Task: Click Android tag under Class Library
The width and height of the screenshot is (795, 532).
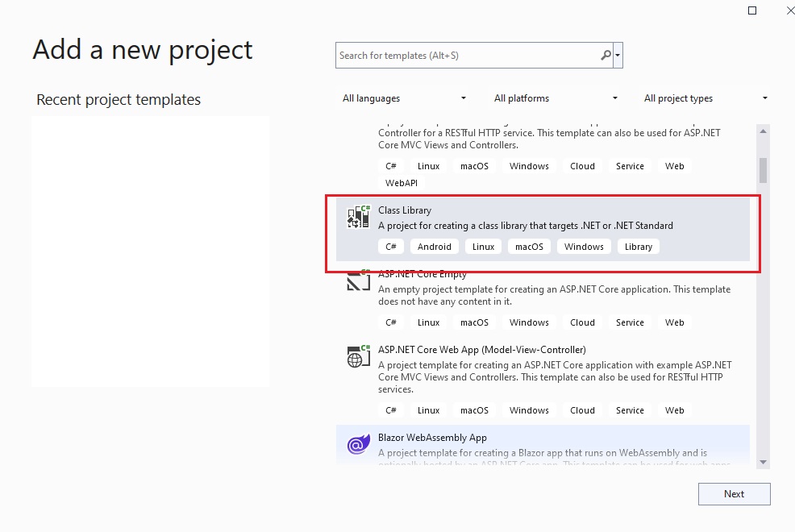Action: tap(435, 247)
